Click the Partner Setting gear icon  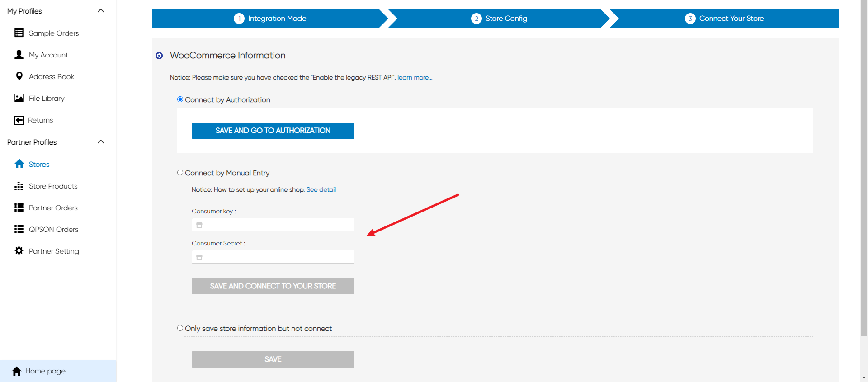click(19, 251)
